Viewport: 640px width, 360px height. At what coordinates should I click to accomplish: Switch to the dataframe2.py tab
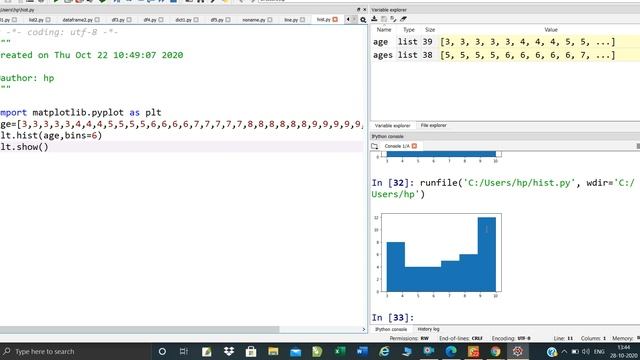[78, 20]
